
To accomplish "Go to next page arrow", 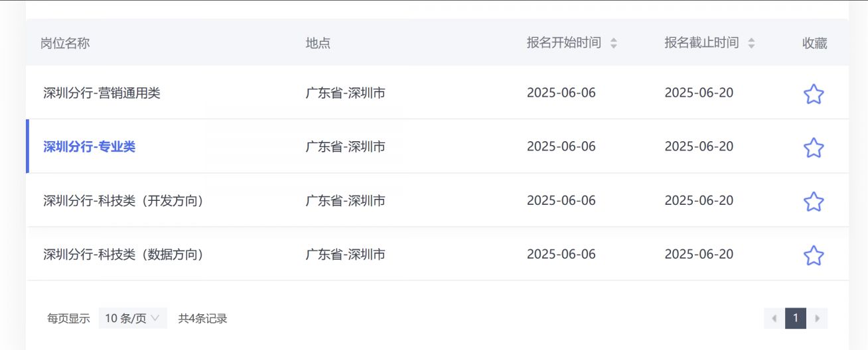I will pos(818,318).
